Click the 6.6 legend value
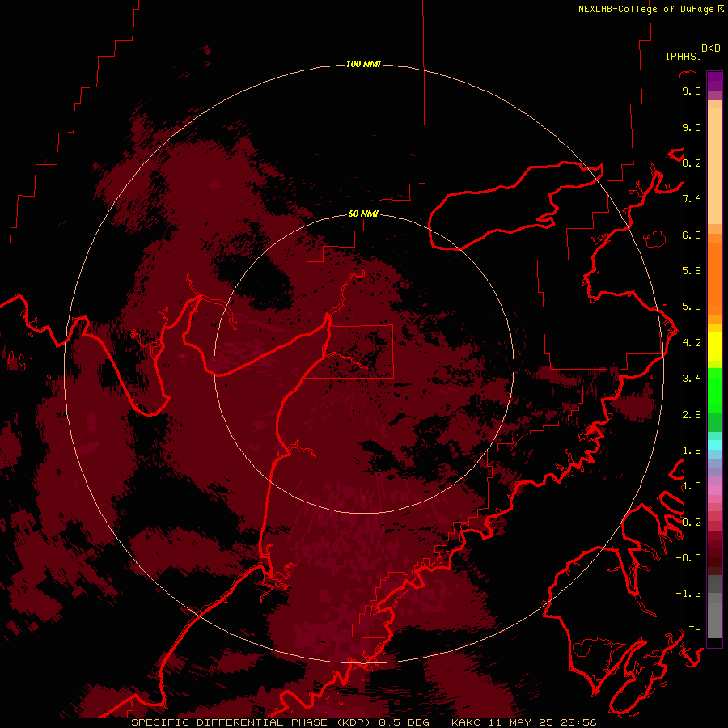 pos(692,235)
